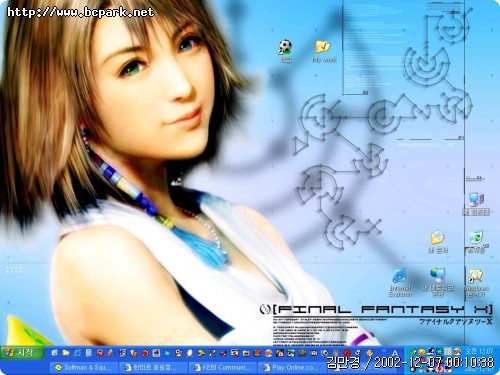Open the 시작 Start menu button

pos(22,352)
